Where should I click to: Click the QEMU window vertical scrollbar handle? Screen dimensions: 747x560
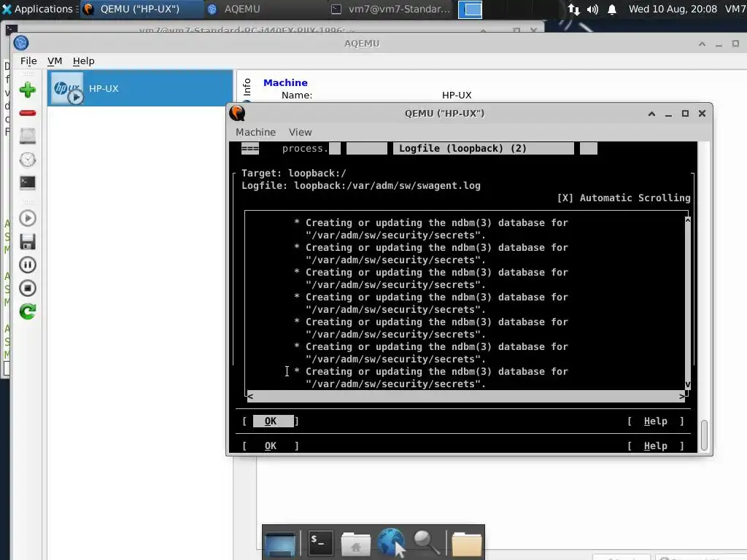coord(704,435)
